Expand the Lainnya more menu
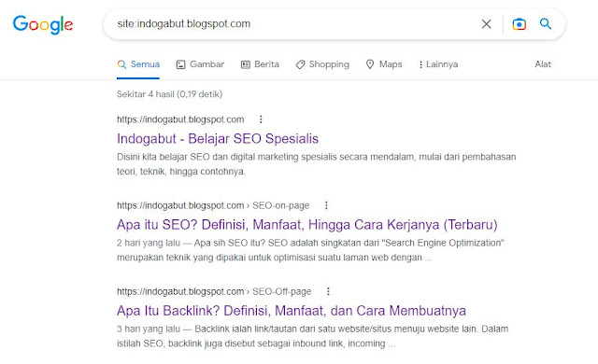Image resolution: width=598 pixels, height=364 pixels. pos(438,64)
